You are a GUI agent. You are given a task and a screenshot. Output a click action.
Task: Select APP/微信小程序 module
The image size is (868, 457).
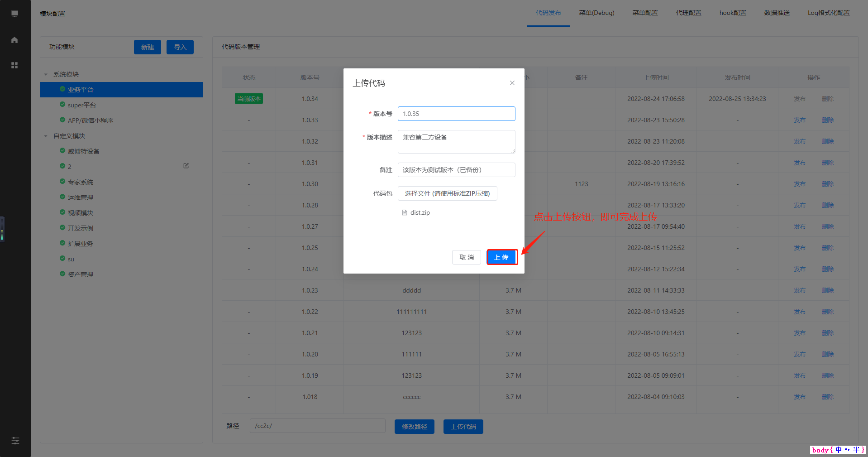pos(121,120)
